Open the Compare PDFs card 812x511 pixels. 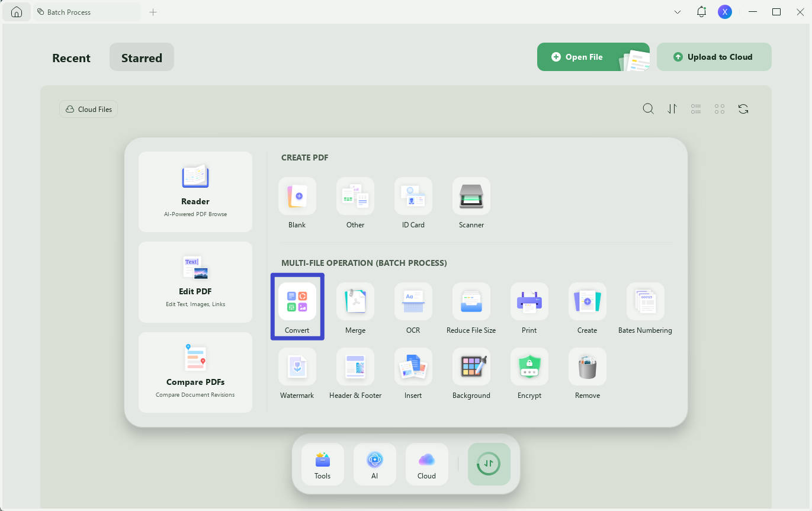point(195,372)
